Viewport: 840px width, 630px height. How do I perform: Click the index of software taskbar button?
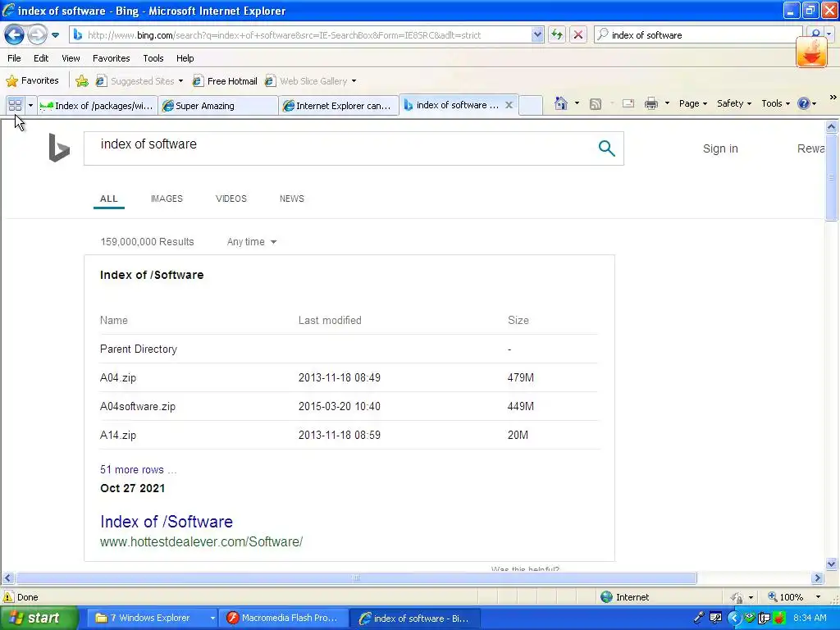416,619
